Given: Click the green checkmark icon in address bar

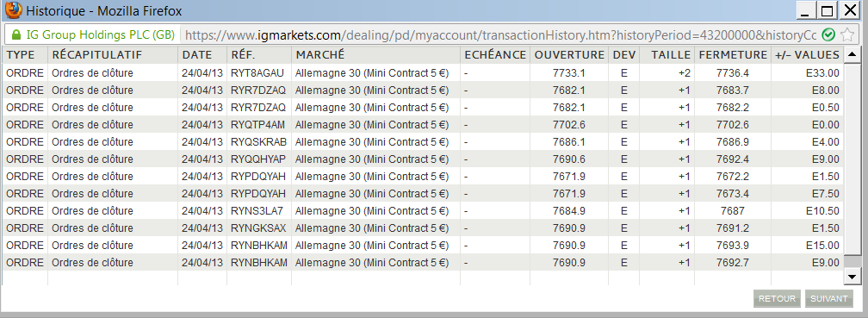Looking at the screenshot, I should click(828, 34).
